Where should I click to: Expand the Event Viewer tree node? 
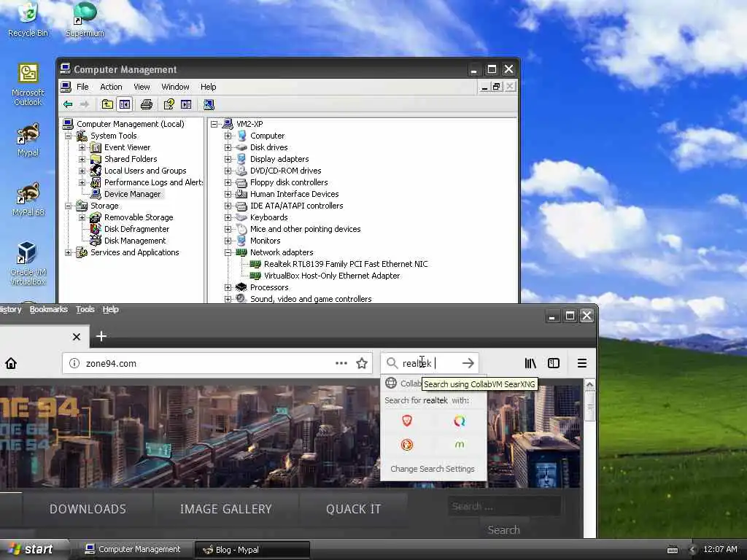[x=82, y=147]
